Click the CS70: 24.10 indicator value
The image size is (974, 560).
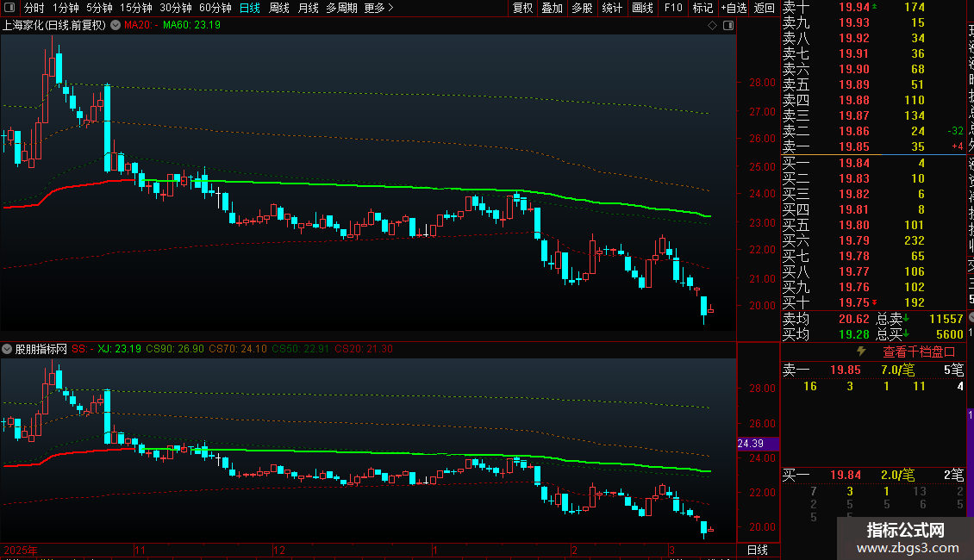237,349
